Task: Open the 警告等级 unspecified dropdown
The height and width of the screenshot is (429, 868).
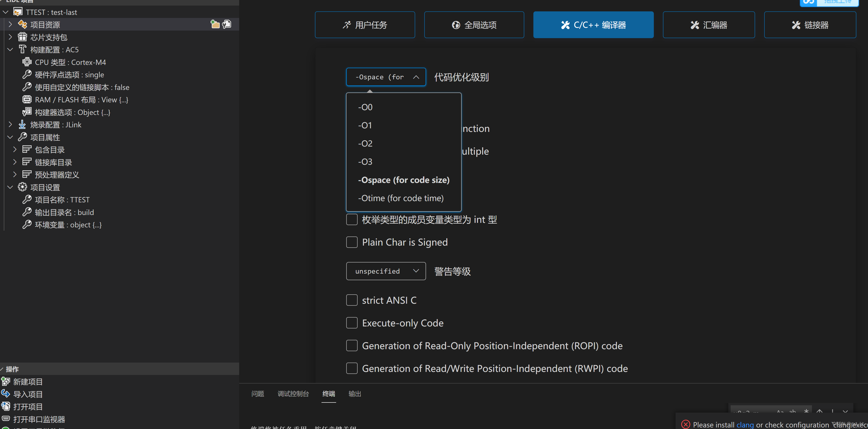Action: tap(385, 271)
